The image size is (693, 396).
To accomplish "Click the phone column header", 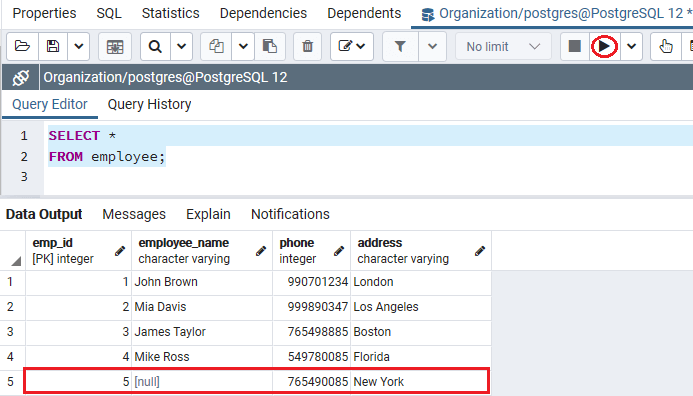I will coord(312,251).
